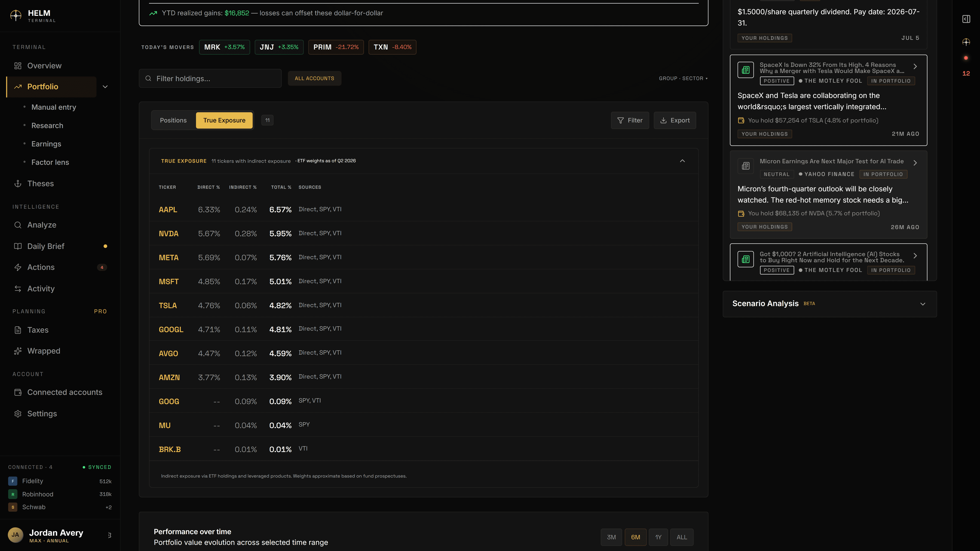The height and width of the screenshot is (551, 980).
Task: Select the True Exposure view
Action: 224,121
